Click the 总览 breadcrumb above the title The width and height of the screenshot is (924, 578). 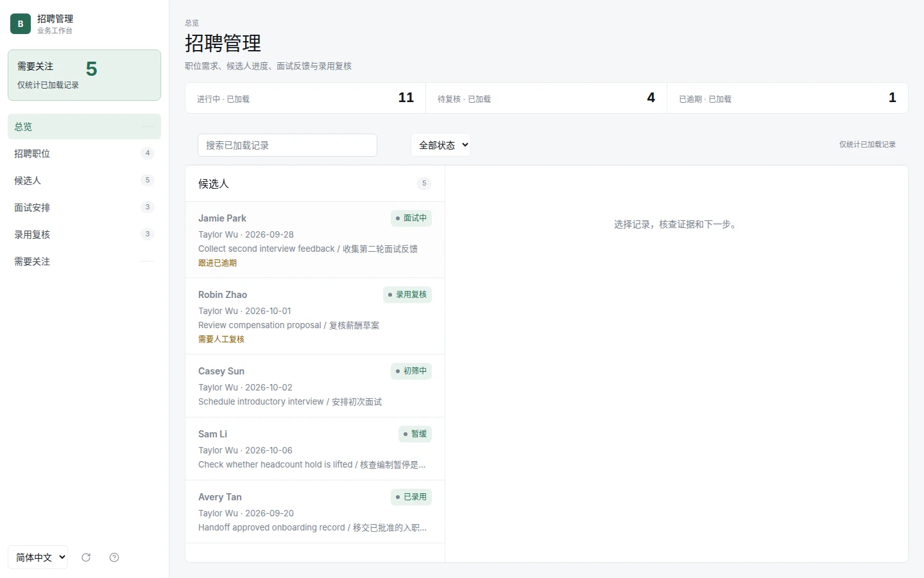click(x=192, y=23)
